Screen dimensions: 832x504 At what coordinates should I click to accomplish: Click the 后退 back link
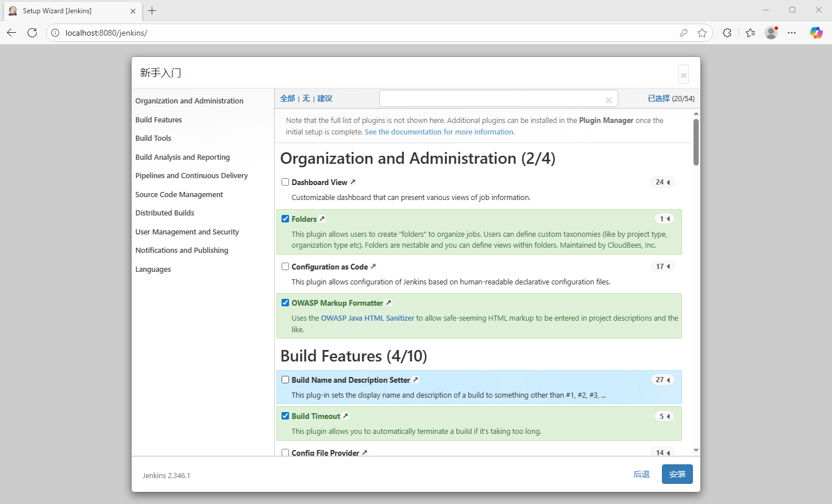click(641, 474)
